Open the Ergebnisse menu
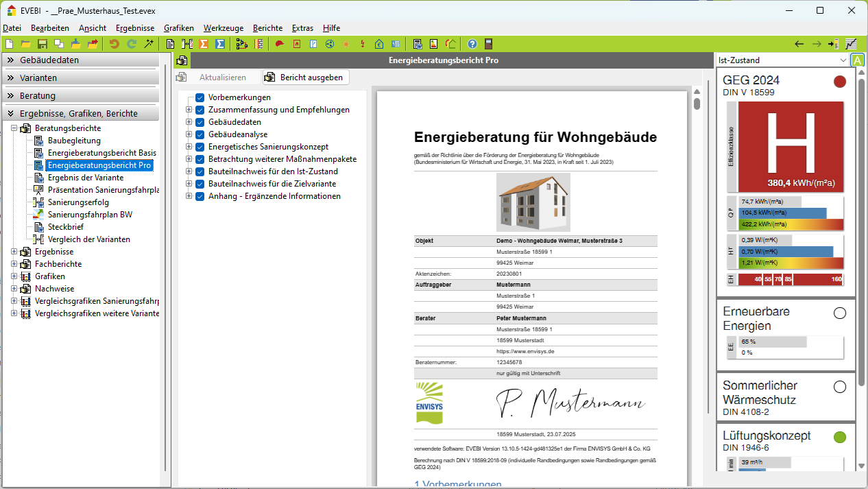The height and width of the screenshot is (489, 868). click(x=135, y=28)
